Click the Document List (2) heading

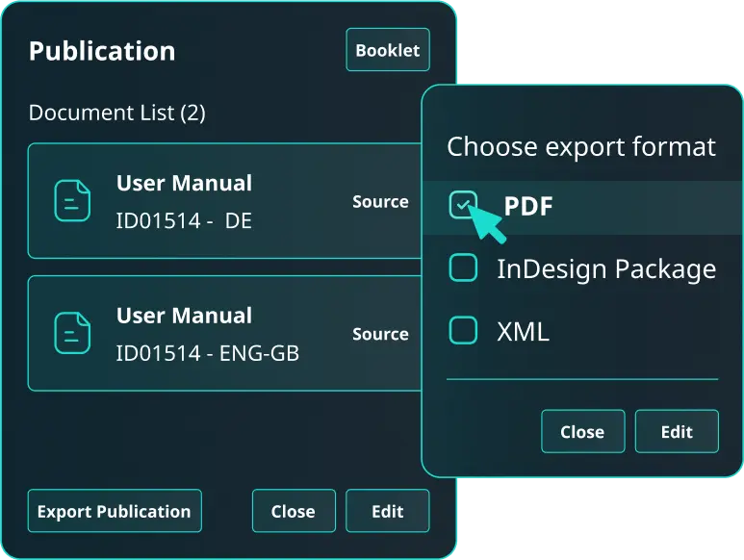click(x=117, y=113)
